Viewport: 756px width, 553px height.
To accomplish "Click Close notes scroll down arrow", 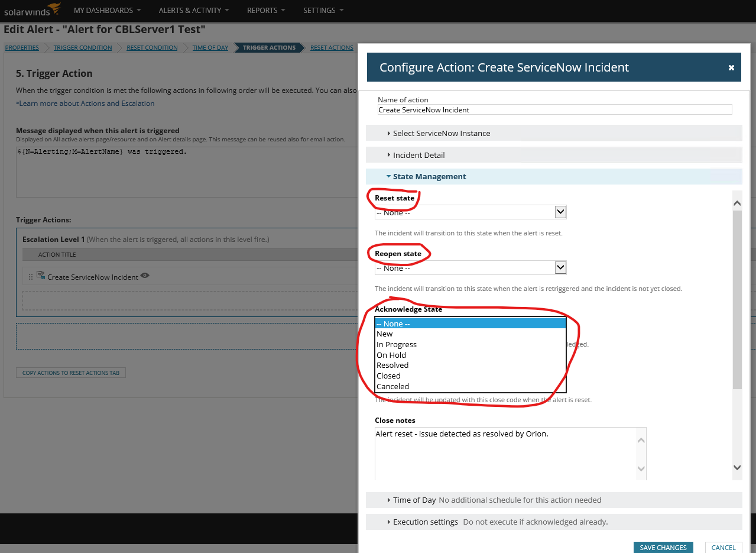I will [641, 469].
